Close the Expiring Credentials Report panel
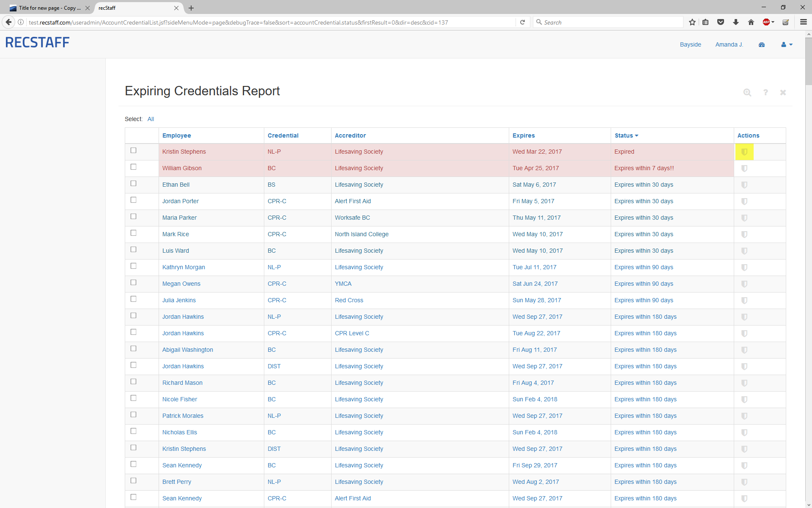 point(783,92)
